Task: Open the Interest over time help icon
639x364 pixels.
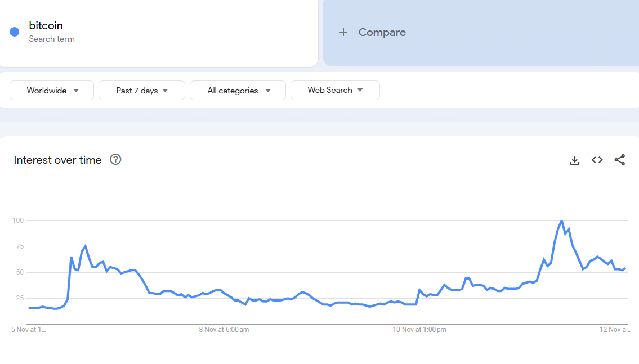Action: (x=115, y=160)
